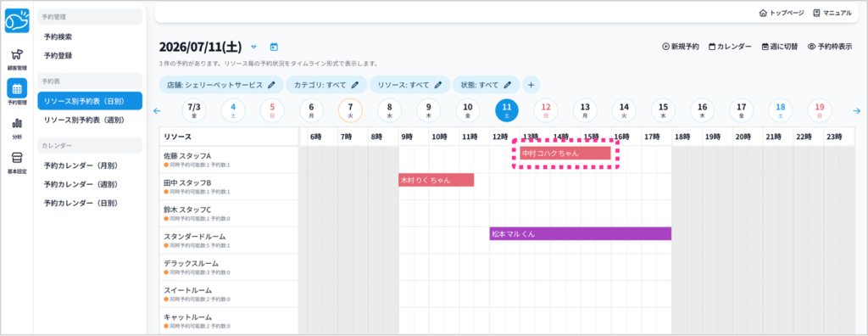The image size is (868, 336).
Task: Select date 19 日
Action: (x=820, y=110)
